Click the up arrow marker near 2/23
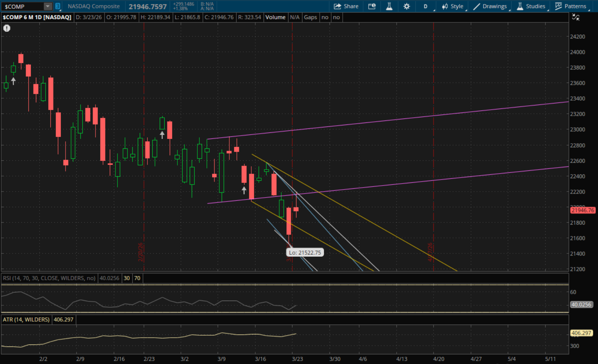The image size is (598, 364). tap(162, 135)
